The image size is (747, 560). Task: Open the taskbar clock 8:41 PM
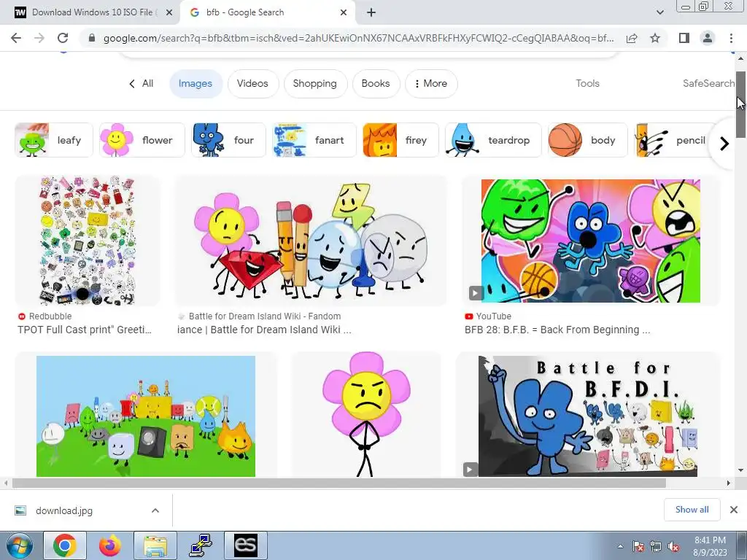pyautogui.click(x=710, y=546)
